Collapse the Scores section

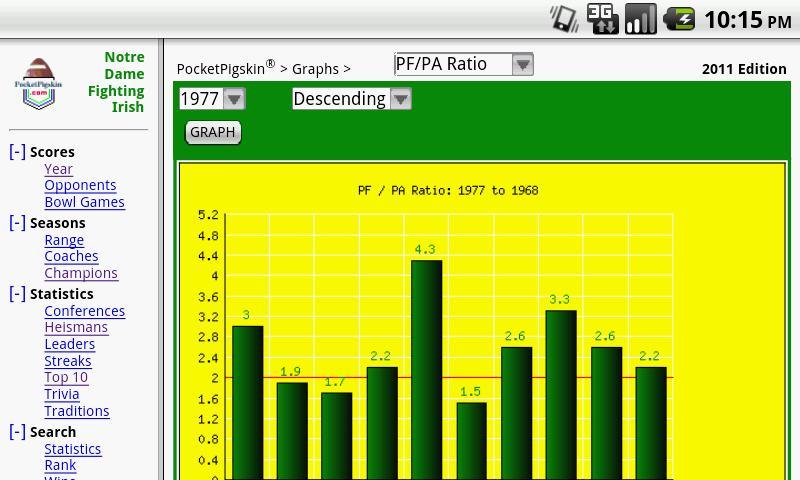point(17,152)
